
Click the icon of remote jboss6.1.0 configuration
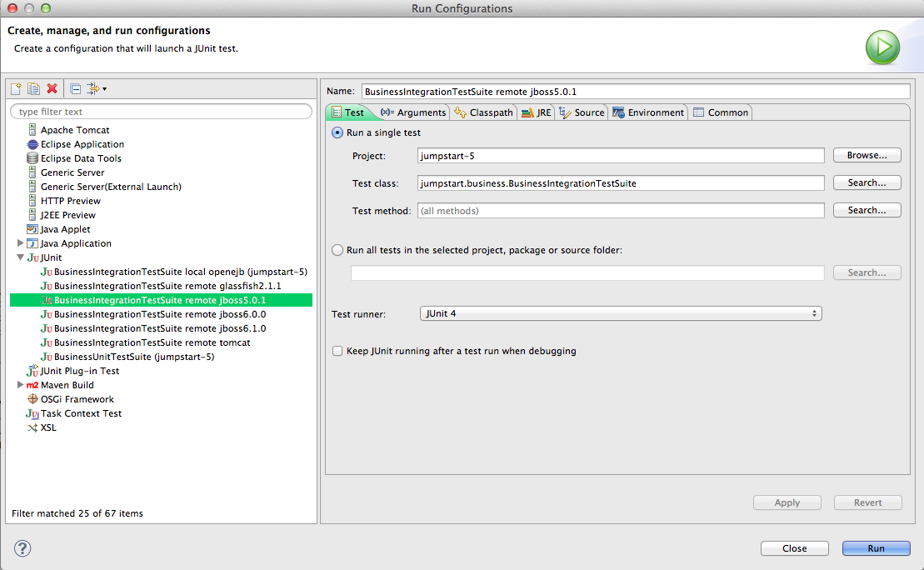pyautogui.click(x=47, y=328)
